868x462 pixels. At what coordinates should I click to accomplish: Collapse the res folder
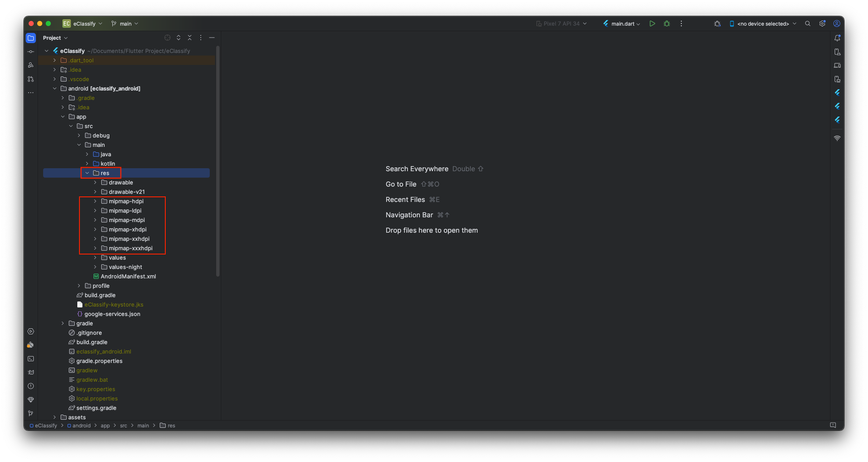click(87, 173)
